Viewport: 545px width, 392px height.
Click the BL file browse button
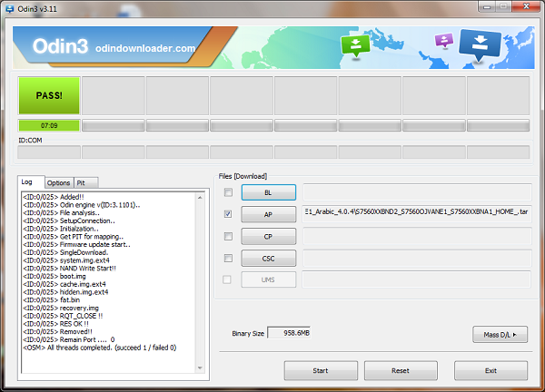269,192
